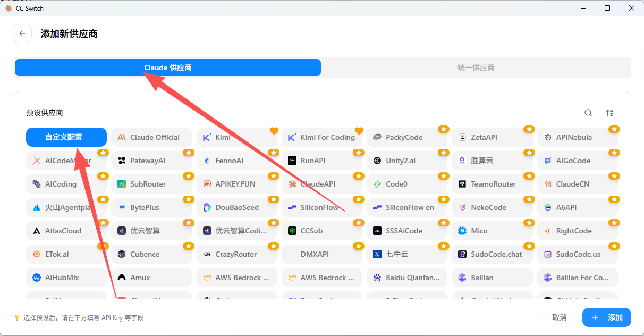The image size is (644, 336).
Task: Go back using the arrow button
Action: coord(22,33)
